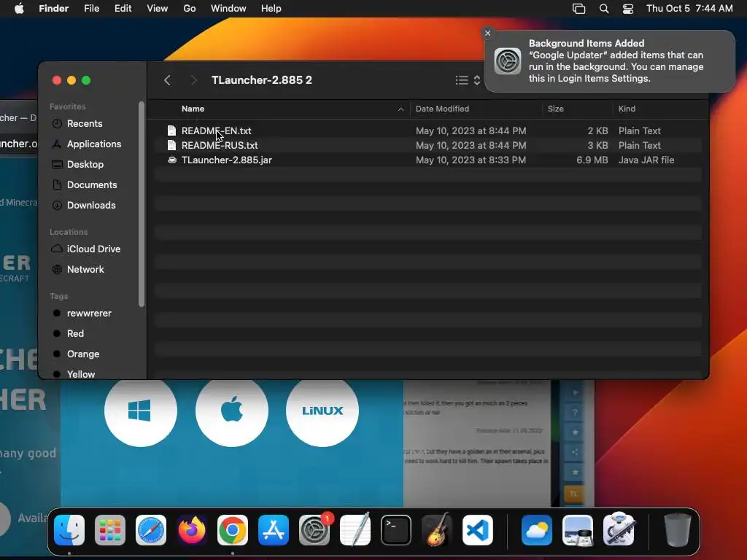Open Control Center in menu bar
Viewport: 747px width, 560px height.
click(628, 9)
